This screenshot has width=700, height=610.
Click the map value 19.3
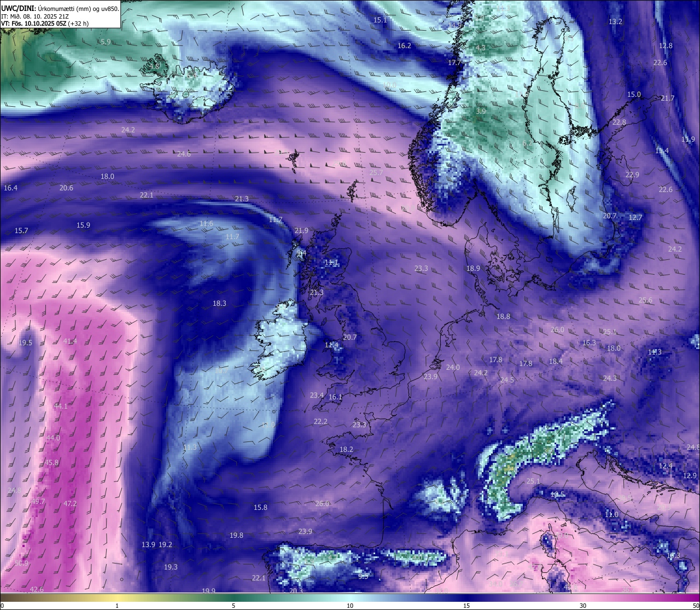coord(171,567)
